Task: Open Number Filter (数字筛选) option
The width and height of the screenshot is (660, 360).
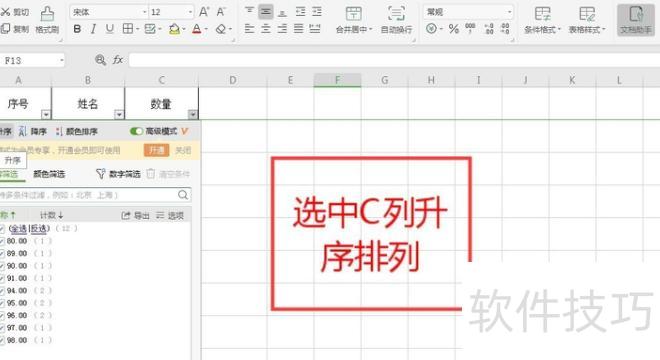Action: [x=118, y=174]
